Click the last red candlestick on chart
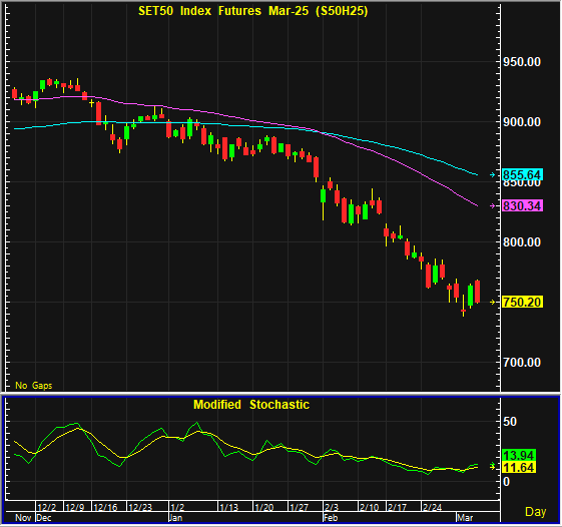Image resolution: width=562 pixels, height=527 pixels. tap(477, 292)
